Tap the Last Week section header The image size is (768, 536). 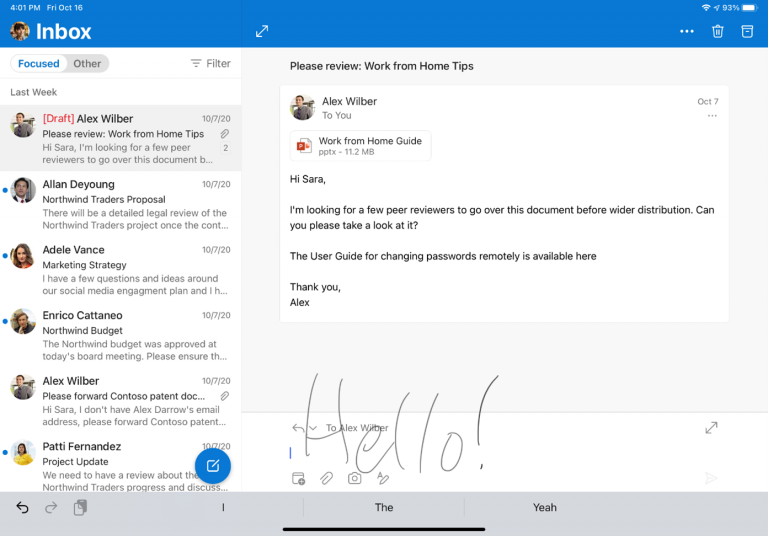(x=33, y=92)
